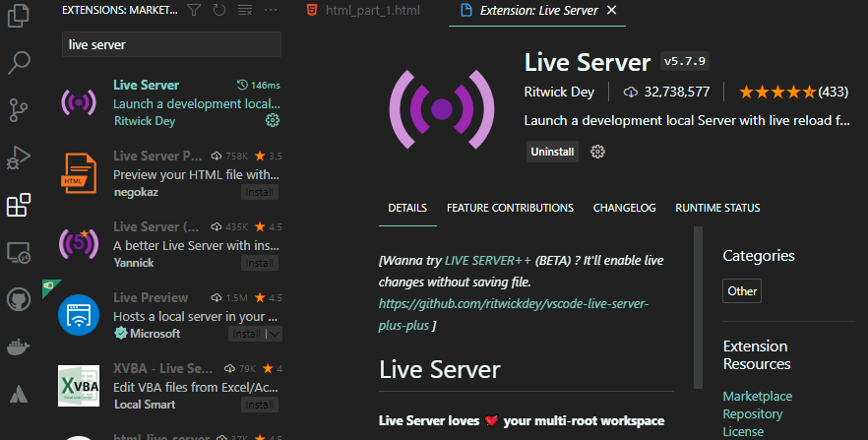Click publisher name Ritwick Dey in details

point(559,92)
